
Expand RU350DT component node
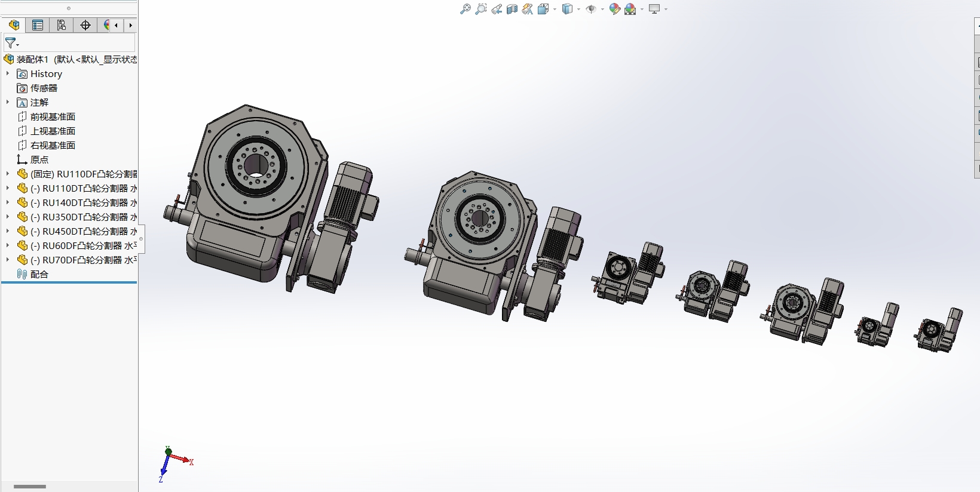pyautogui.click(x=8, y=217)
